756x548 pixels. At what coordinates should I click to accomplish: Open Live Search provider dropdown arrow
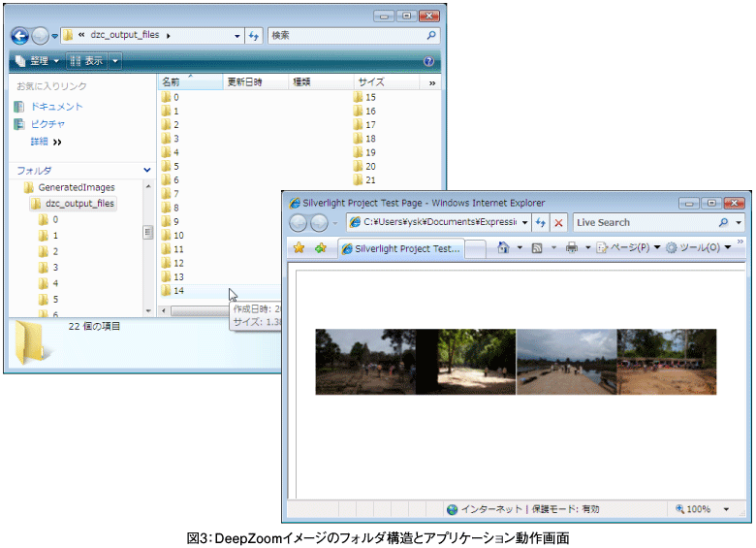coord(739,223)
